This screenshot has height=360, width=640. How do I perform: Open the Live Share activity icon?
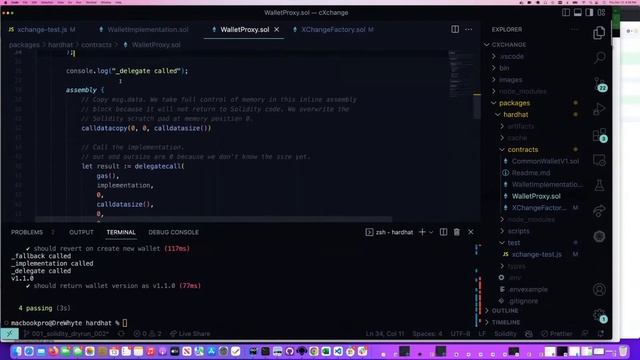tap(599, 211)
